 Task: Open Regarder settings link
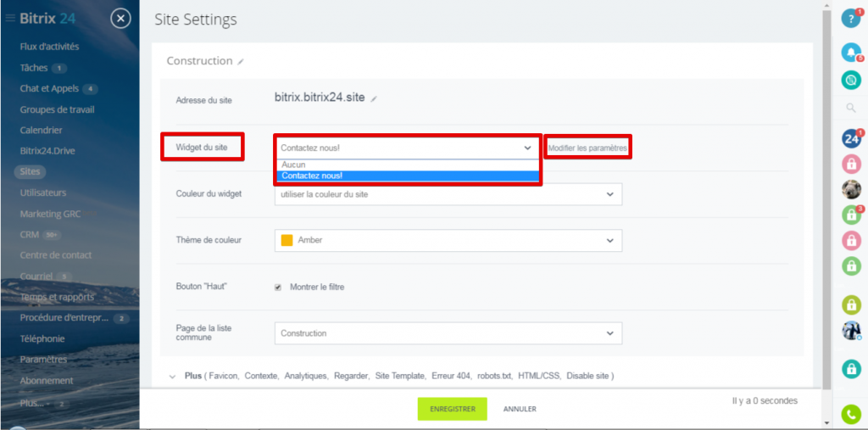tap(351, 376)
